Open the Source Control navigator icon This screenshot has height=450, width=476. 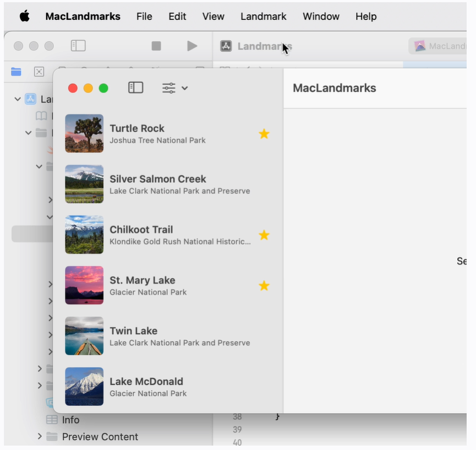(39, 72)
